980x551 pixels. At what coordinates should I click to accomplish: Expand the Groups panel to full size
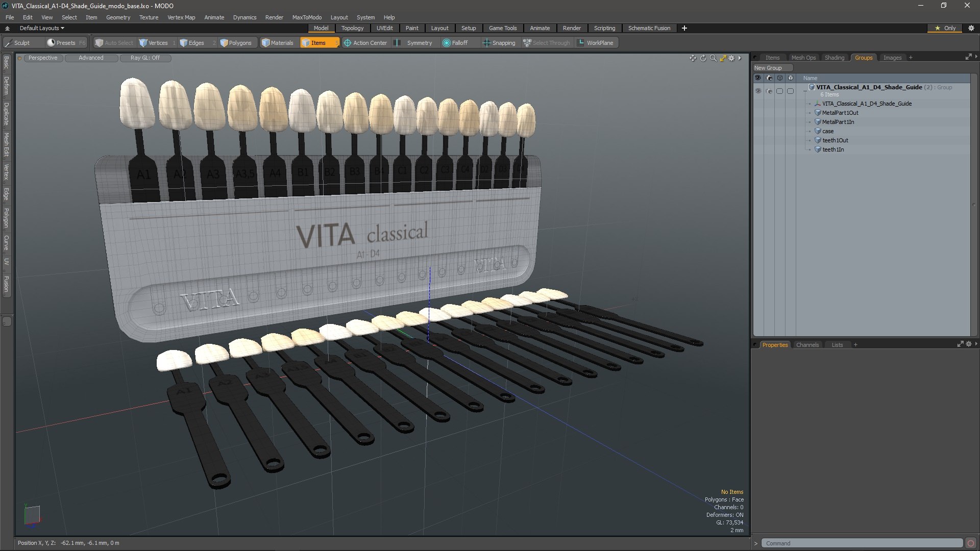coord(968,57)
